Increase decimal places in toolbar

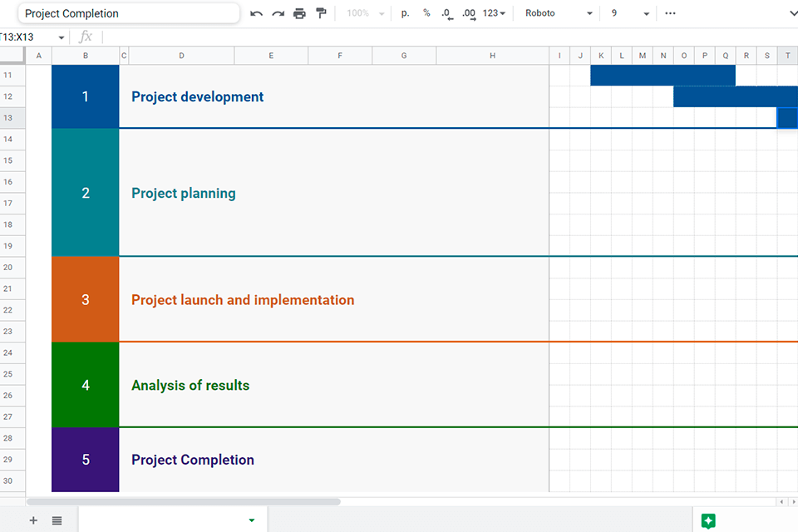(469, 13)
